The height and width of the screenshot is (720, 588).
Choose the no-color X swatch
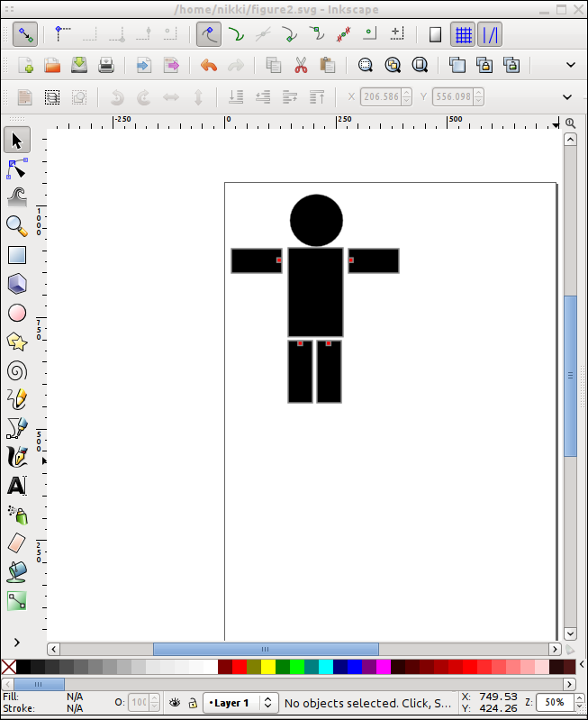(x=9, y=667)
